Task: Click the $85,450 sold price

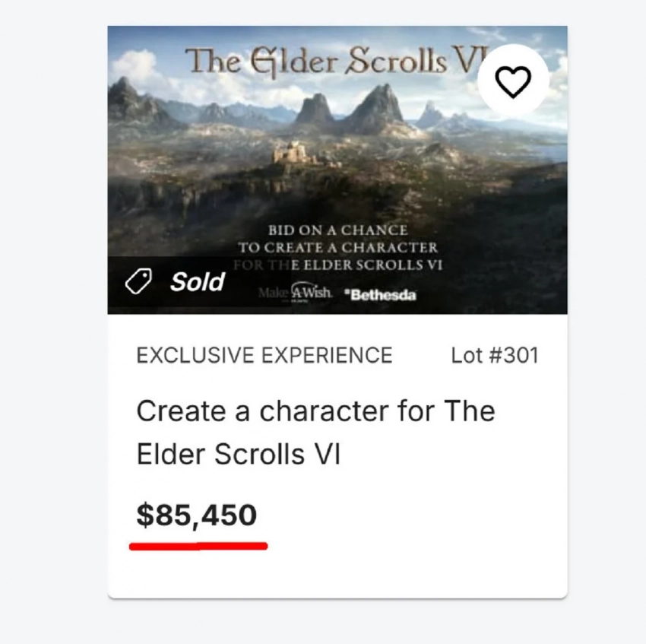Action: 197,516
